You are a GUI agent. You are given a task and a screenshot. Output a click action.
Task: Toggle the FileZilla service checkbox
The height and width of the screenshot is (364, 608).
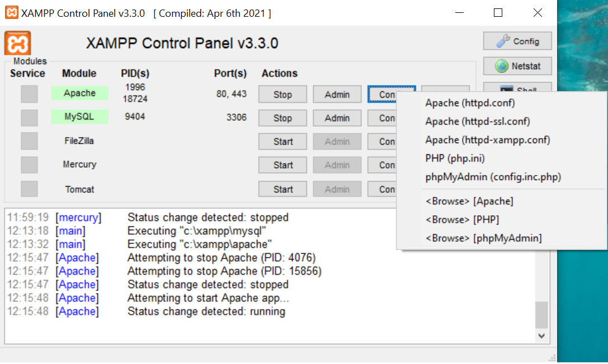(x=29, y=141)
